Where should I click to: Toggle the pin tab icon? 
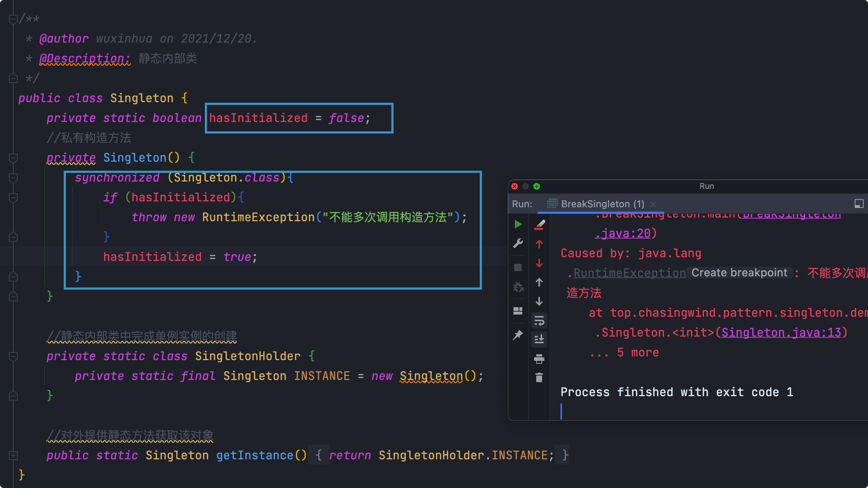pyautogui.click(x=518, y=335)
